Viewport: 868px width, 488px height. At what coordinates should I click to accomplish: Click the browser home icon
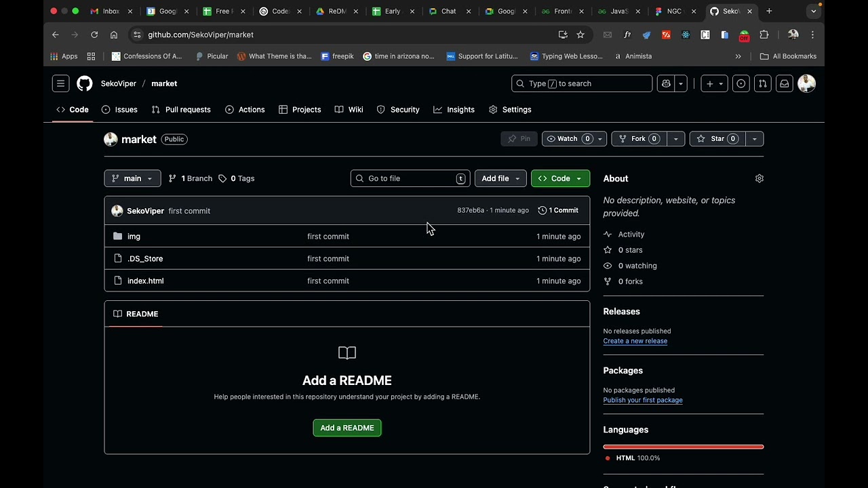114,35
